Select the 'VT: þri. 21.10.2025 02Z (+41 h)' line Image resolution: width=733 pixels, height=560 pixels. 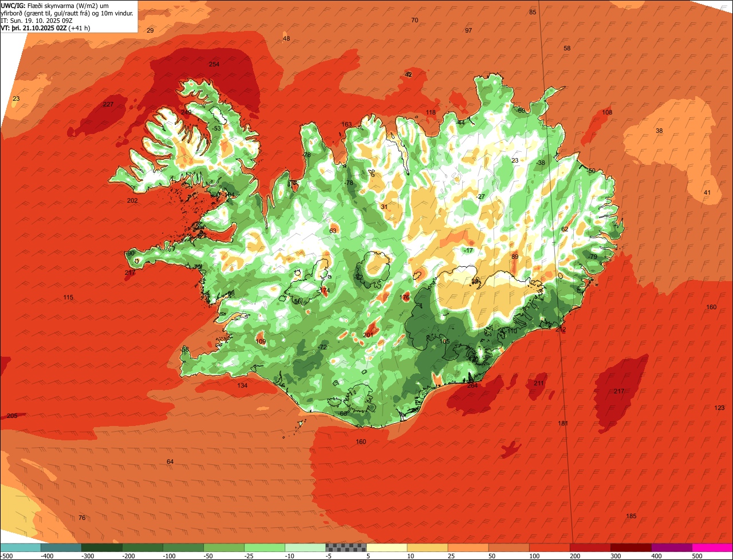(x=46, y=28)
